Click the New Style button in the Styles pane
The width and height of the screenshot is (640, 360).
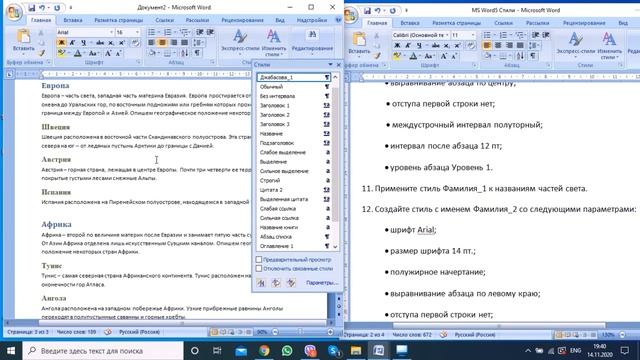[x=261, y=283]
